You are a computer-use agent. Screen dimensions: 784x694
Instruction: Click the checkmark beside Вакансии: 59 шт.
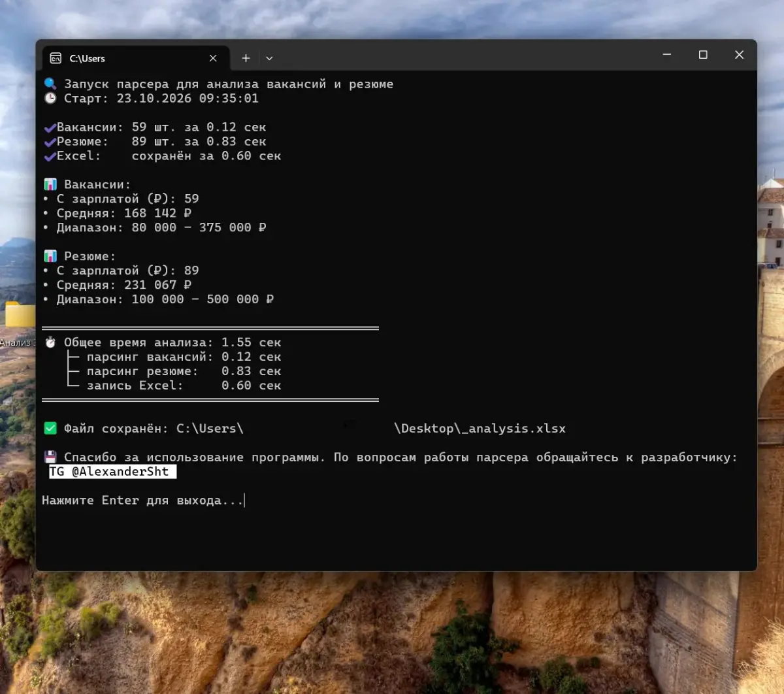click(50, 127)
